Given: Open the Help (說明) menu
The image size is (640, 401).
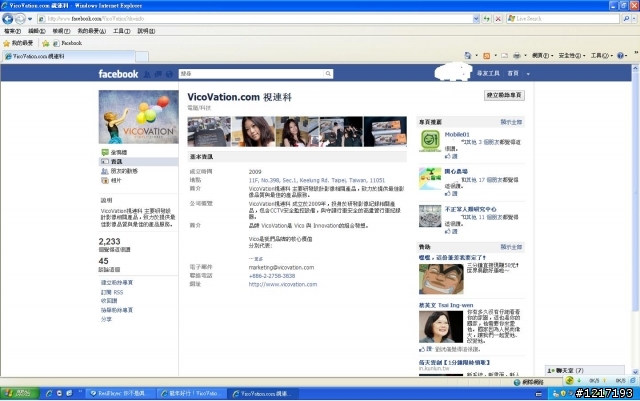Looking at the screenshot, I should pos(146,31).
